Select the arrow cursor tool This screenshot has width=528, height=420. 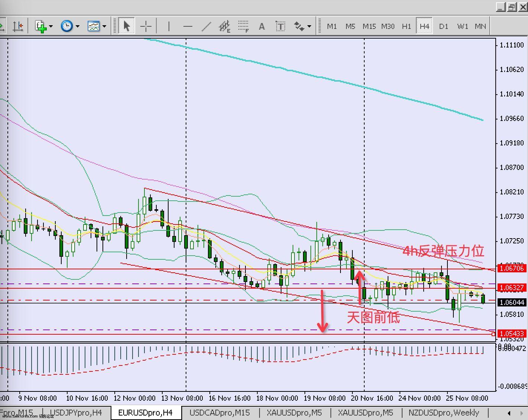pyautogui.click(x=127, y=26)
